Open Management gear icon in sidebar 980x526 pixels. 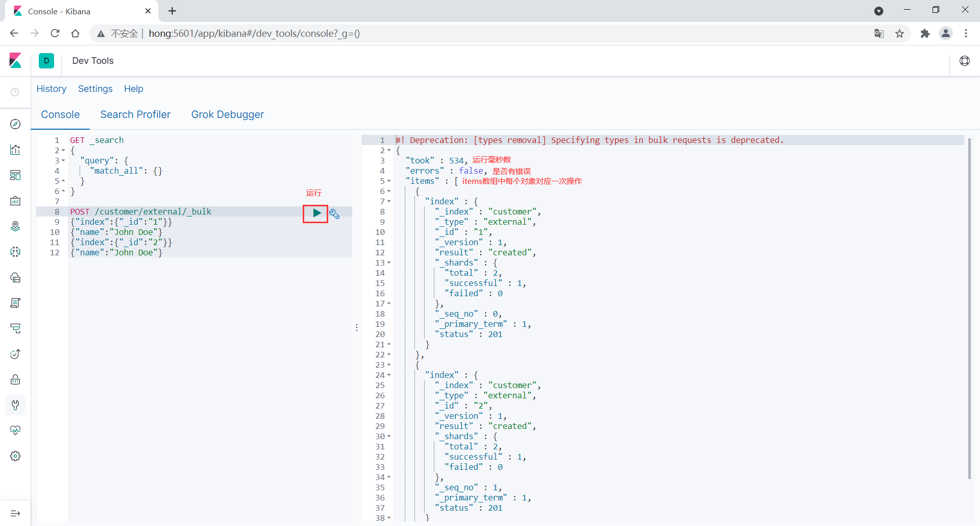tap(15, 456)
